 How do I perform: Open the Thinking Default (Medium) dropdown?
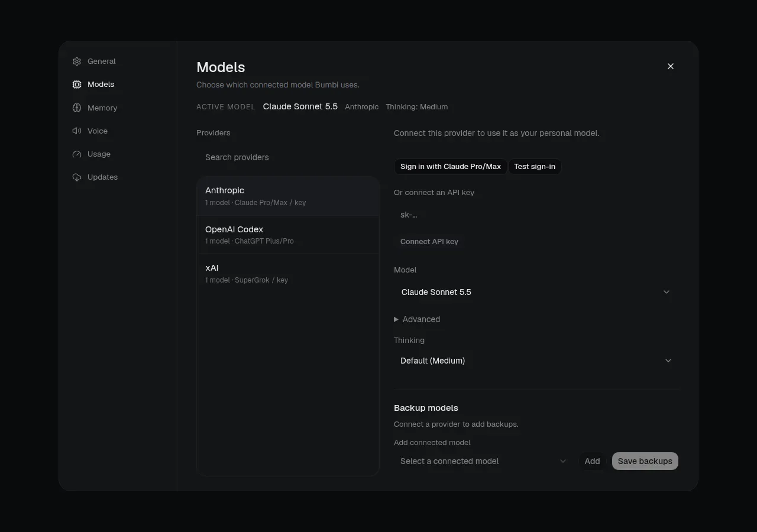(x=536, y=361)
